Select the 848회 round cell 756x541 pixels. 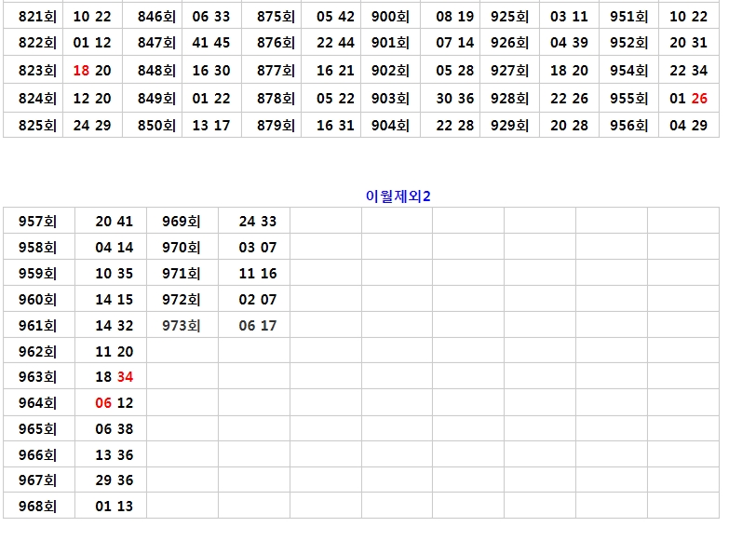coord(155,71)
